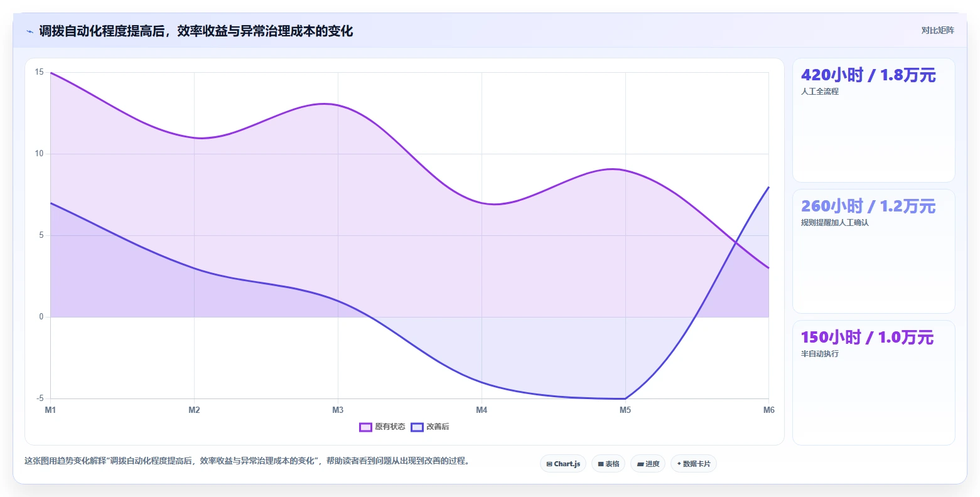Click the 原有状态 line point at M1
Image resolution: width=980 pixels, height=497 pixels.
(x=50, y=73)
